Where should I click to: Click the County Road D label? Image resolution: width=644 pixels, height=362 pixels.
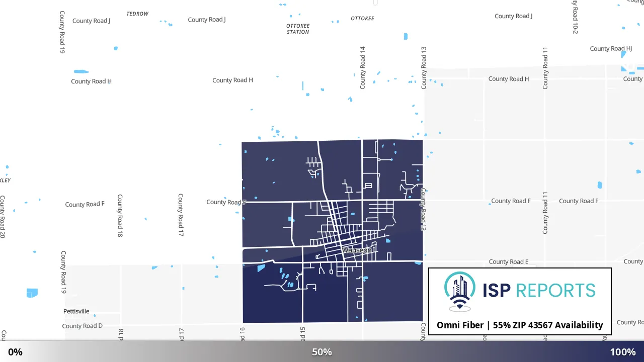tap(83, 326)
